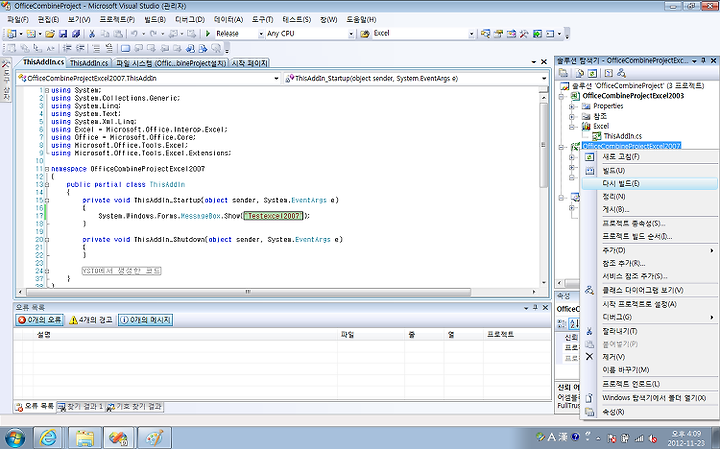Open Internet Explorer from the taskbar
The width and height of the screenshot is (720, 449).
coord(48,438)
